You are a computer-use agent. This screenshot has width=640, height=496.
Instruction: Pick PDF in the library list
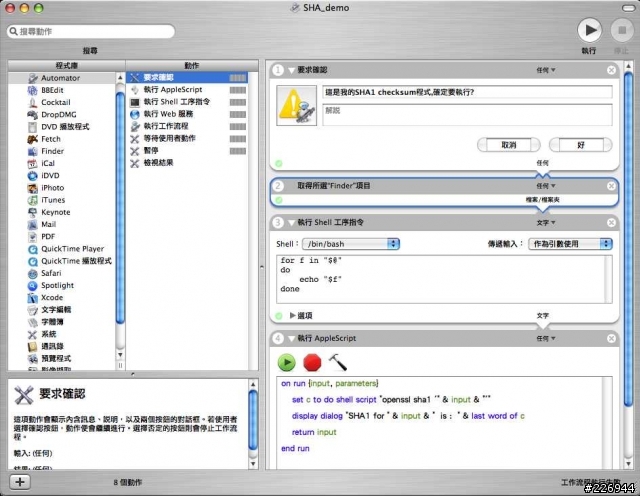(62, 237)
